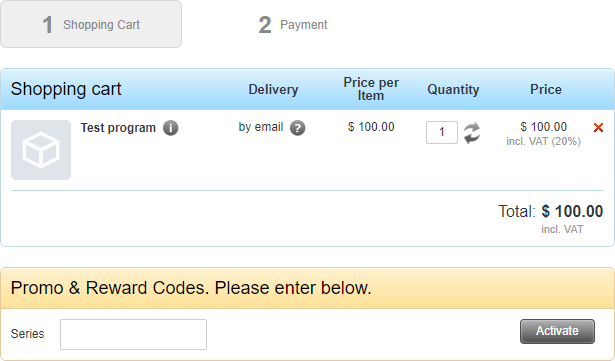
Task: Select the Price per Item column header
Action: tap(371, 89)
